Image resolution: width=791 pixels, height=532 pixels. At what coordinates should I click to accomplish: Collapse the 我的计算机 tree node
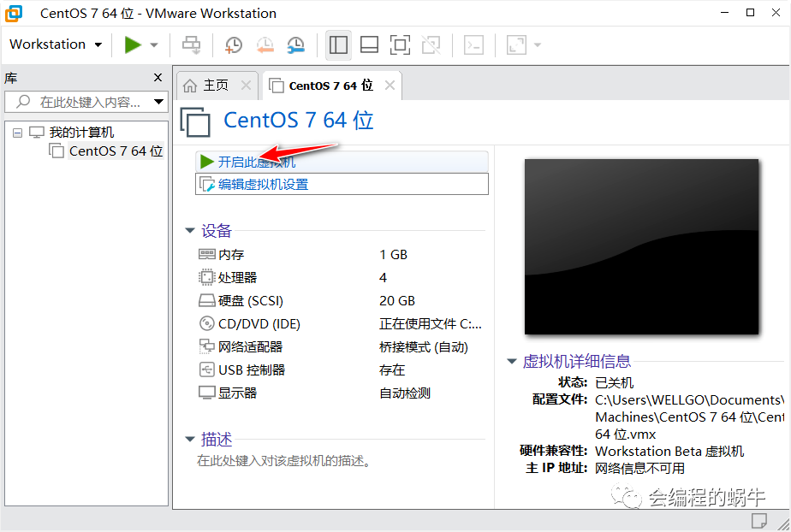click(18, 133)
